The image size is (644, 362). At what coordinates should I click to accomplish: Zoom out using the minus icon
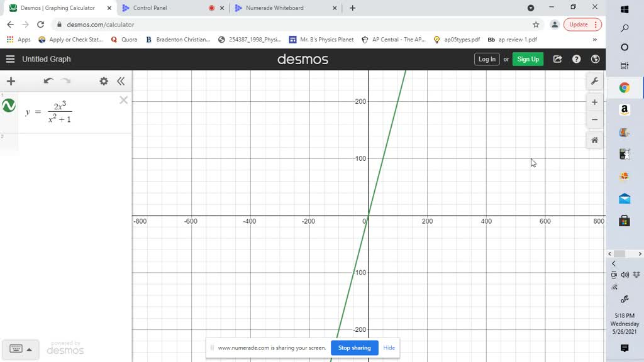pyautogui.click(x=594, y=119)
